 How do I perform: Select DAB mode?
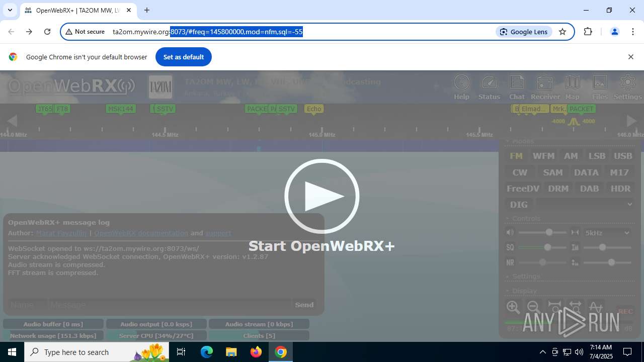589,189
